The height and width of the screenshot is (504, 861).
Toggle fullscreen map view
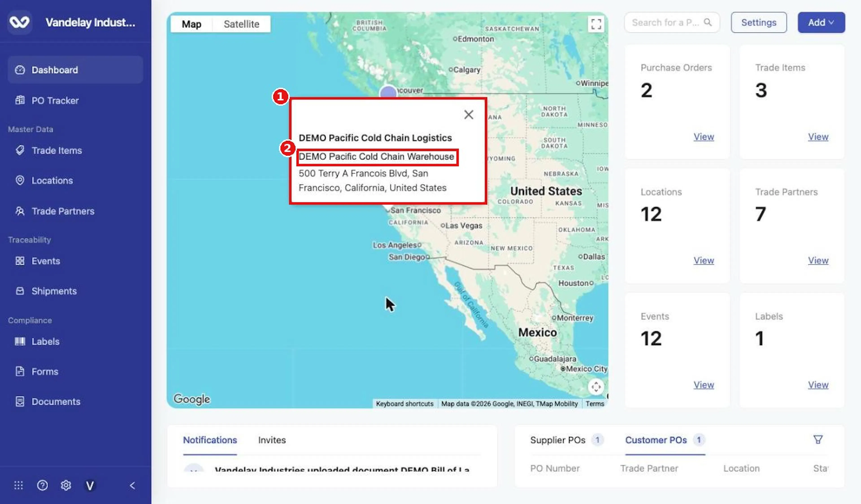click(596, 24)
